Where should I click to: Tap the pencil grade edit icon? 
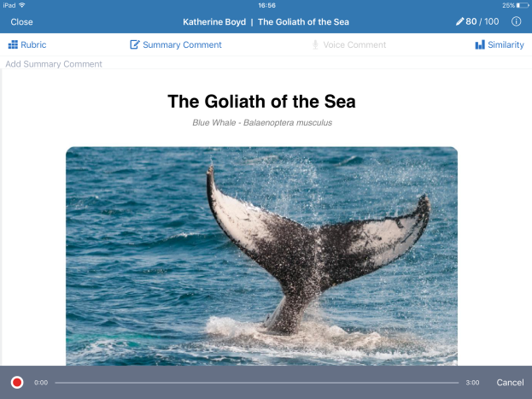459,21
